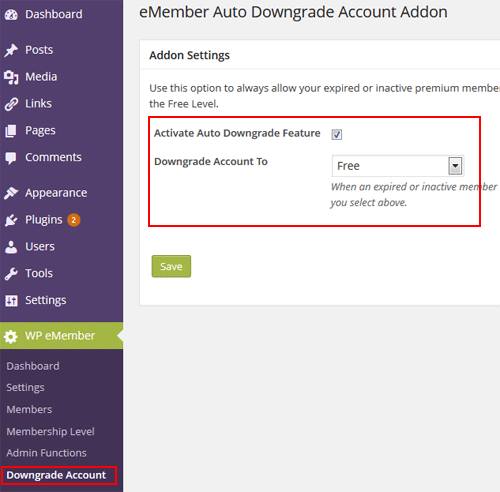The image size is (500, 492).
Task: Save the addon settings
Action: click(x=171, y=266)
